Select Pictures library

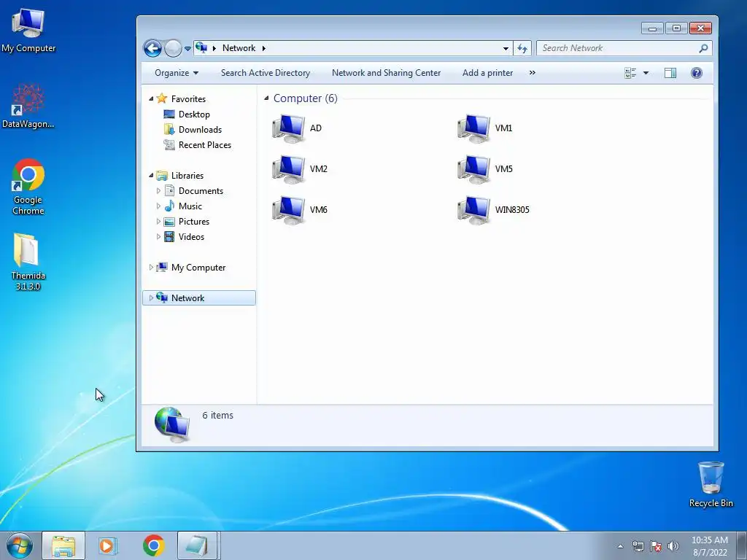194,222
